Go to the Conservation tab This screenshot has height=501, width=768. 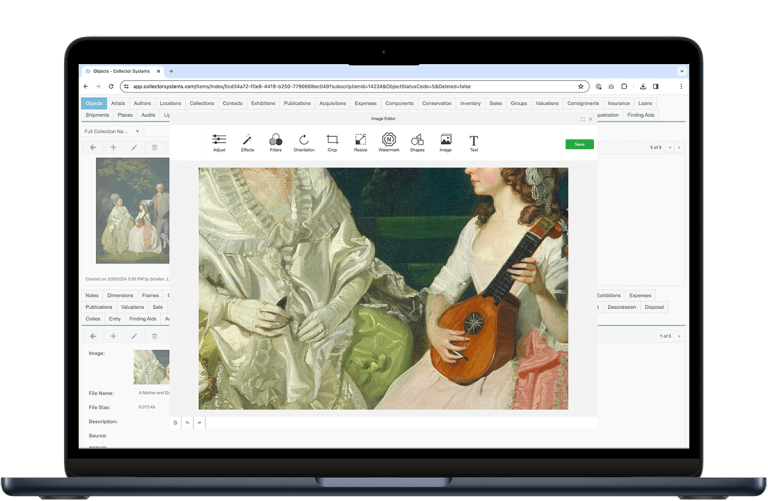[x=436, y=103]
